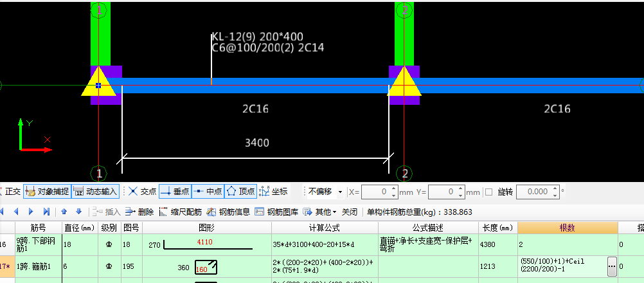This screenshot has height=283, width=644.
Task: Open 钢筋信息 rebar information
Action: [228, 212]
